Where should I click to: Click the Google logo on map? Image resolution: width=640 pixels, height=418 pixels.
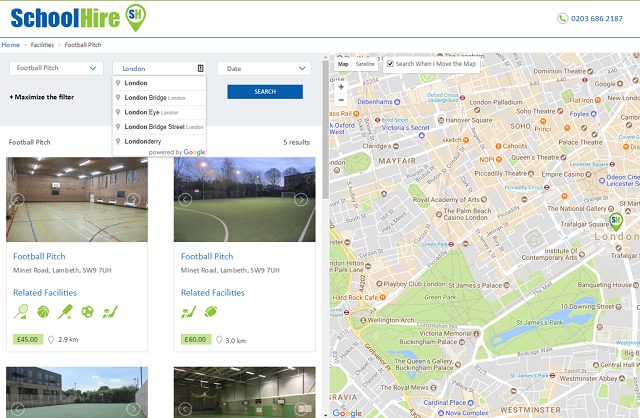tap(347, 413)
